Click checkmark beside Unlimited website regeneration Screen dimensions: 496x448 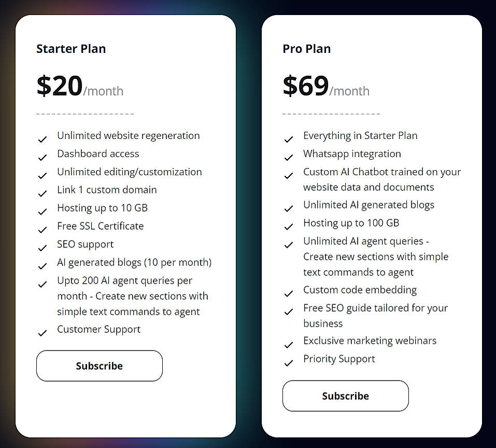42,139
